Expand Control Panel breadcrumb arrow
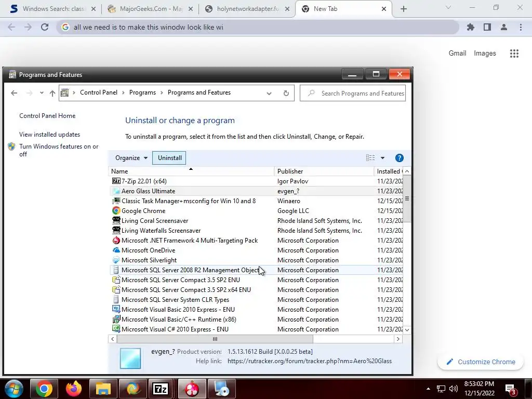Image resolution: width=532 pixels, height=399 pixels. click(123, 92)
